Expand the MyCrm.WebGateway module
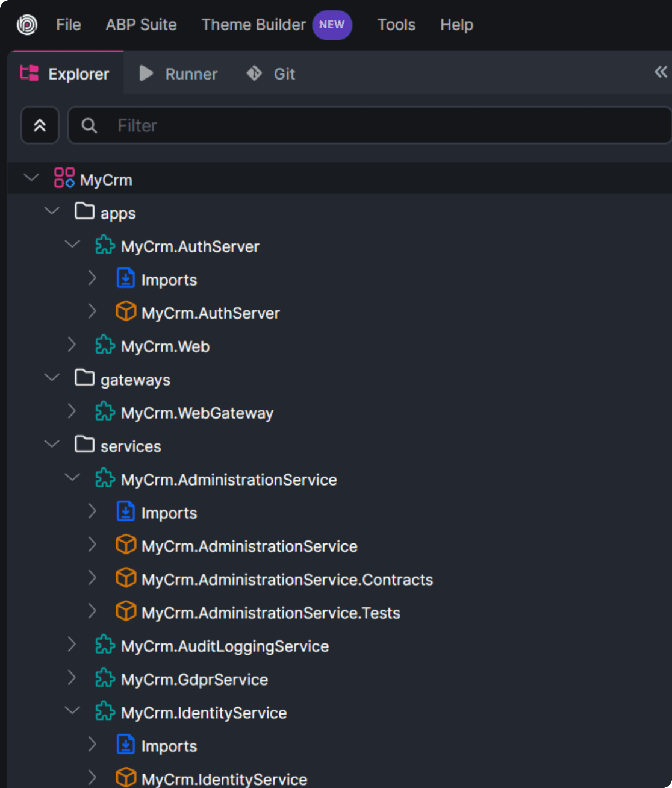This screenshot has width=672, height=788. pos(72,411)
